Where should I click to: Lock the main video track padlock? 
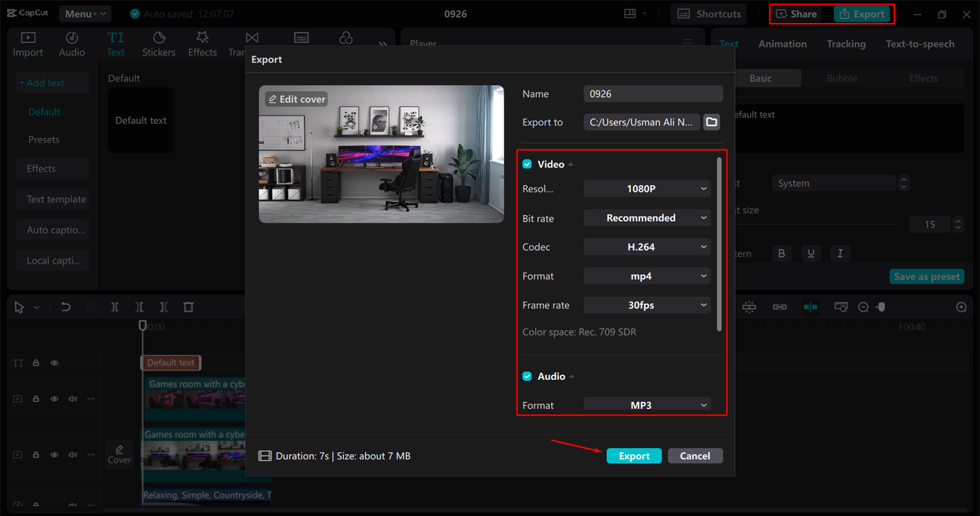click(36, 455)
